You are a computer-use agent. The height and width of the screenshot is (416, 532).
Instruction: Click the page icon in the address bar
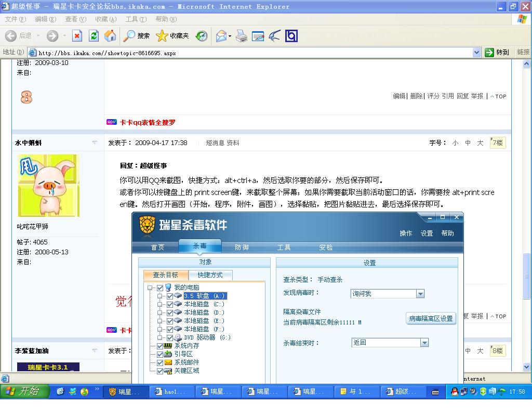pyautogui.click(x=33, y=53)
